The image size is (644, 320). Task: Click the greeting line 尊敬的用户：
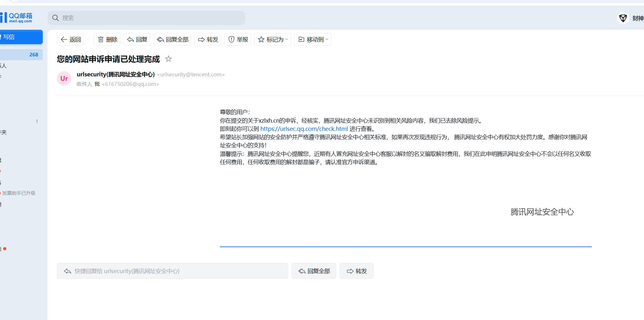tap(235, 112)
